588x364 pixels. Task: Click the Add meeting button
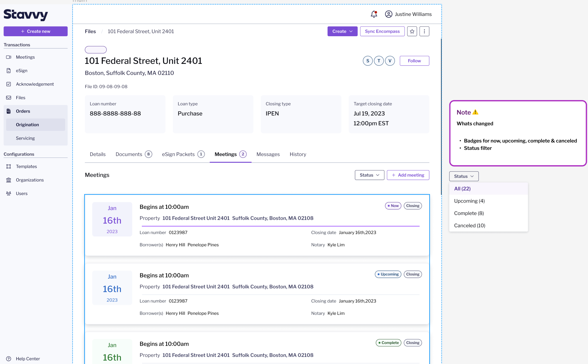coord(408,175)
